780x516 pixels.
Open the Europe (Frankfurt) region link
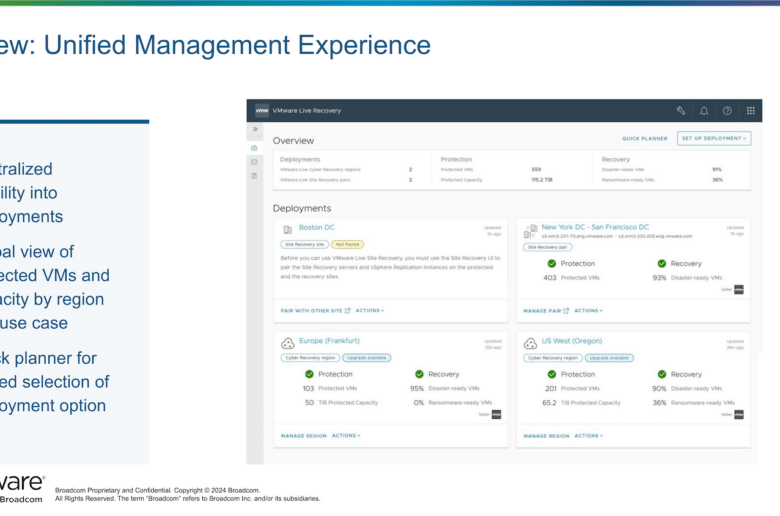329,341
